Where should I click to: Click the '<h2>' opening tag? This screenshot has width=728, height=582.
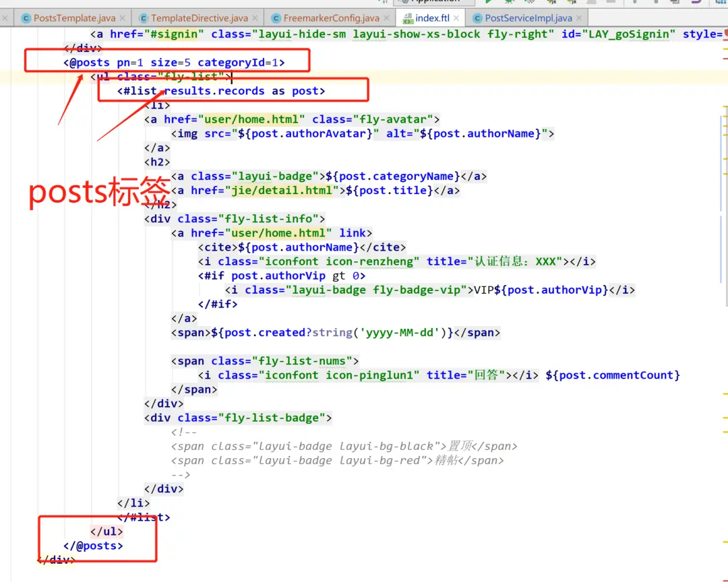tap(157, 162)
